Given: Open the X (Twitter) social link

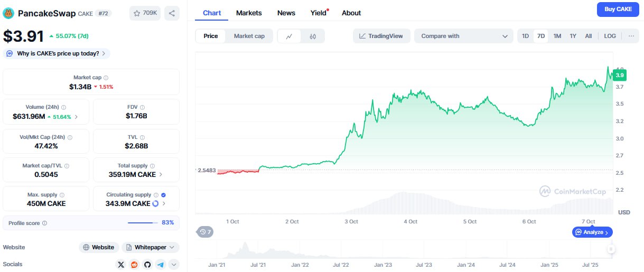Looking at the screenshot, I should click(121, 264).
